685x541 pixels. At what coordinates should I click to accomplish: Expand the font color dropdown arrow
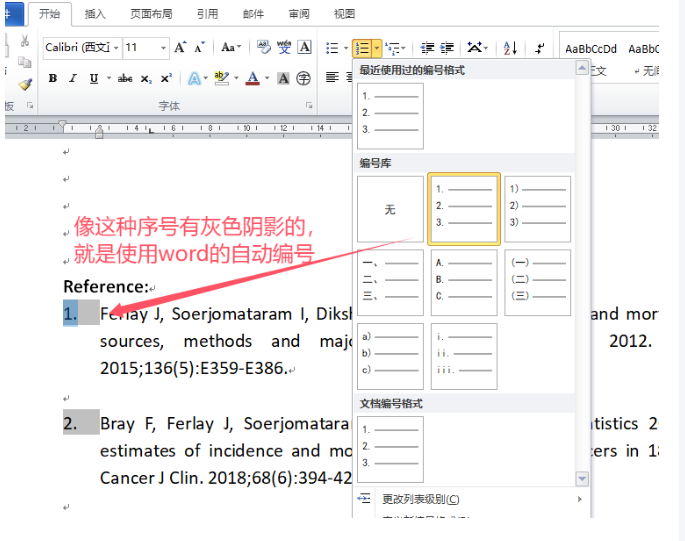(x=267, y=79)
